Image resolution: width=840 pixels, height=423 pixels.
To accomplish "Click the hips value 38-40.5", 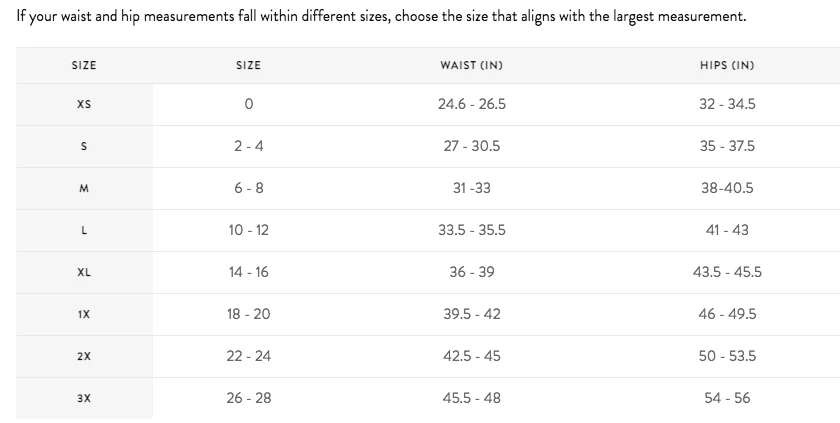I will tap(727, 188).
